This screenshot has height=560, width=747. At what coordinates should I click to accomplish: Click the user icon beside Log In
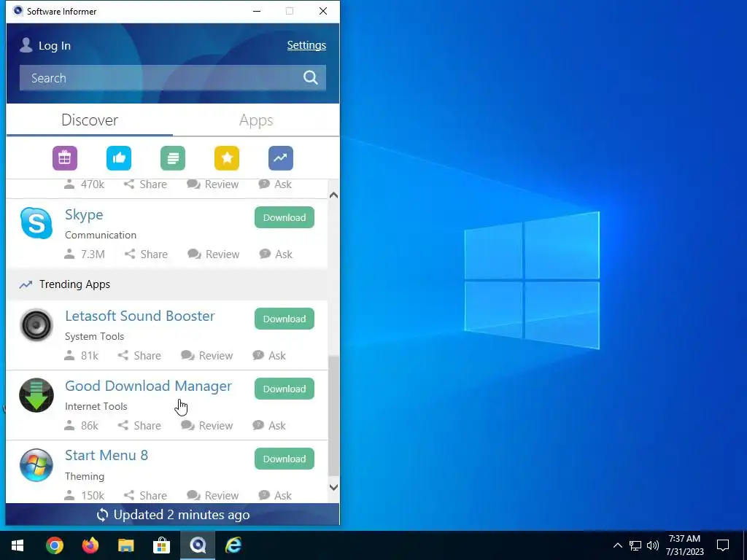tap(26, 45)
